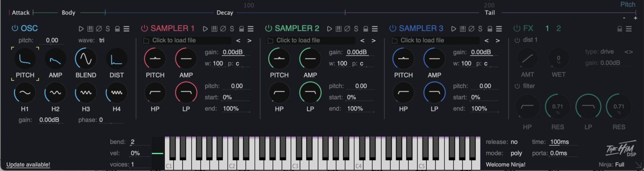Select next file arrow in Sampler 3
This screenshot has height=171, width=644.
pos(498,41)
